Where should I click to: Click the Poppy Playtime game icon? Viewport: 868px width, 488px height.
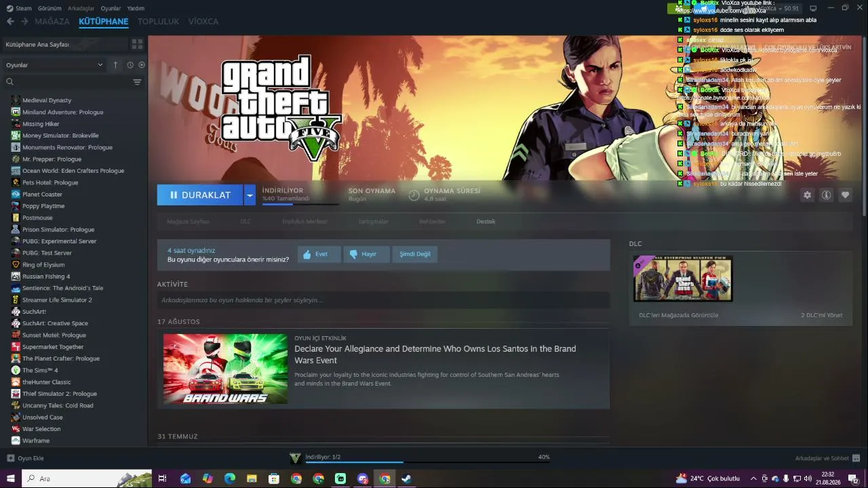point(16,206)
